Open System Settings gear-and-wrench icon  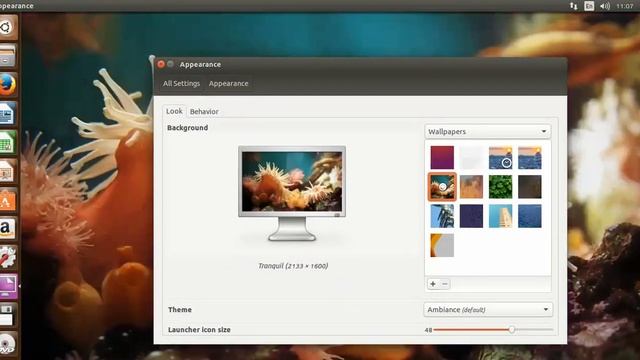pos(7,257)
